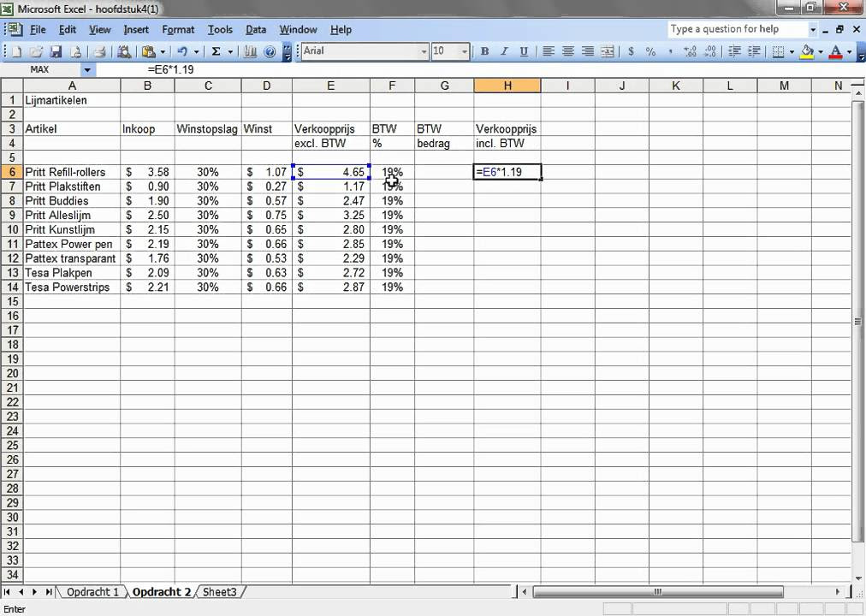Apply red Font Color letter A

click(836, 51)
